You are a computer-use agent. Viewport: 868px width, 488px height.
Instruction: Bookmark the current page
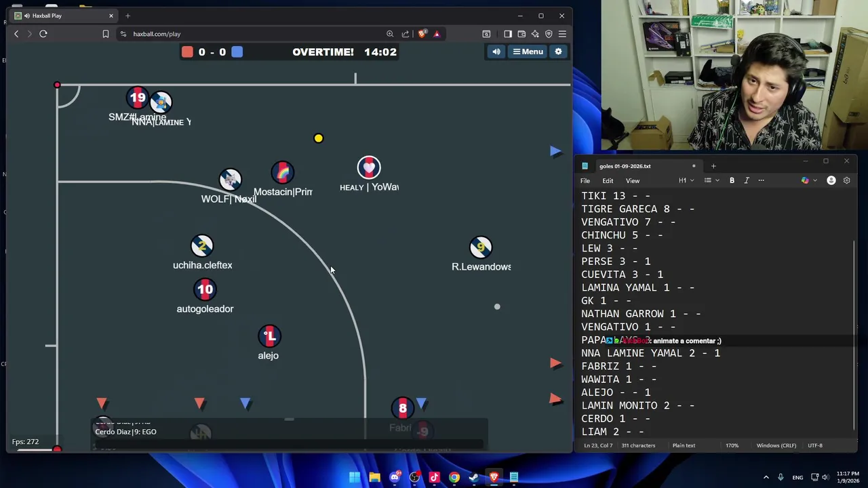[x=105, y=34]
